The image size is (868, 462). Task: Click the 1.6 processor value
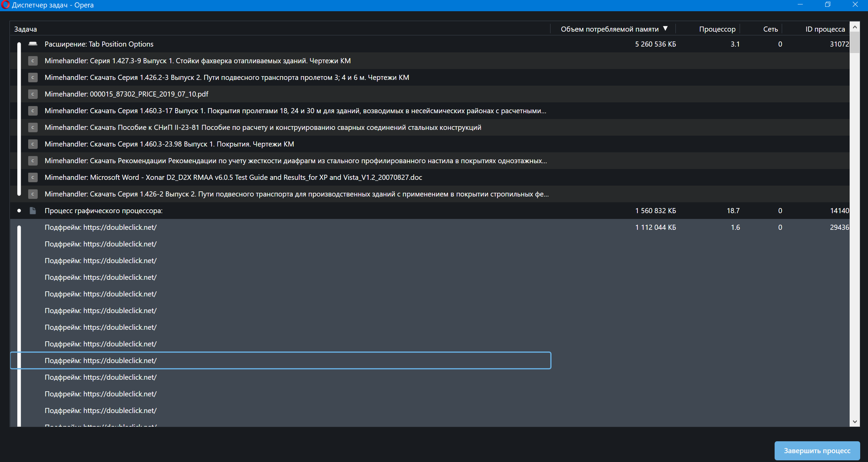coord(735,227)
